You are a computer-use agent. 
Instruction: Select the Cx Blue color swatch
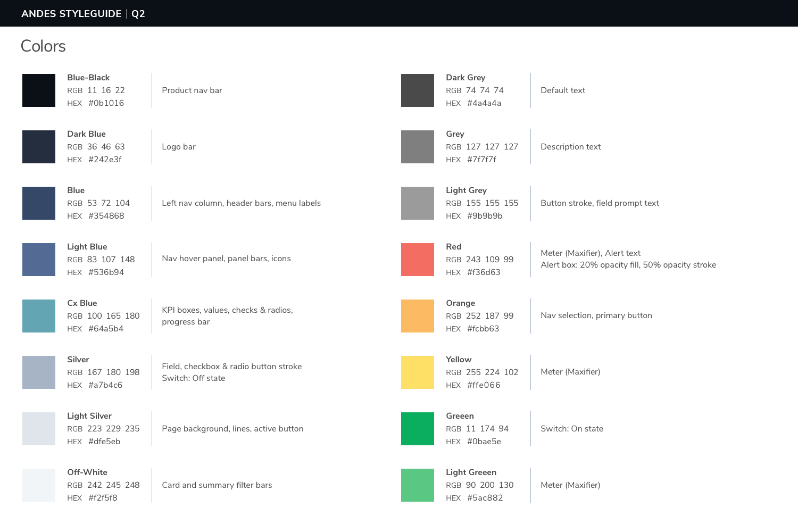pos(39,316)
